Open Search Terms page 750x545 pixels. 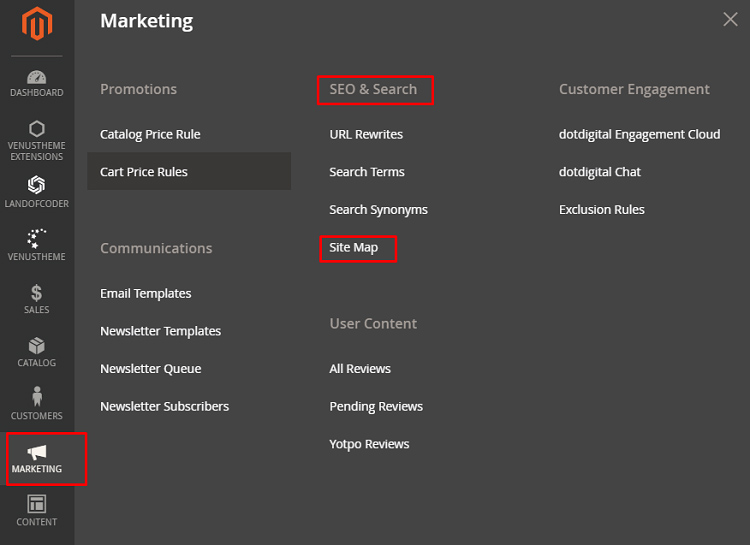point(367,172)
